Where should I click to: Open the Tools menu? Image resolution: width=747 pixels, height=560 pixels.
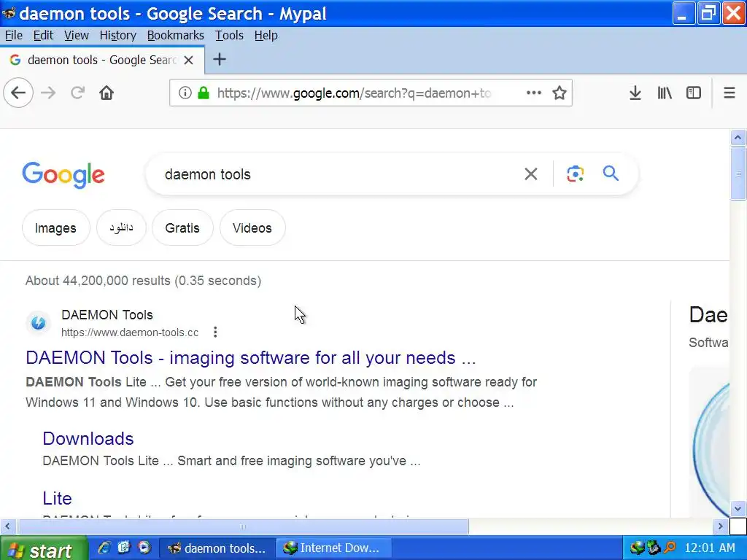[x=229, y=35]
